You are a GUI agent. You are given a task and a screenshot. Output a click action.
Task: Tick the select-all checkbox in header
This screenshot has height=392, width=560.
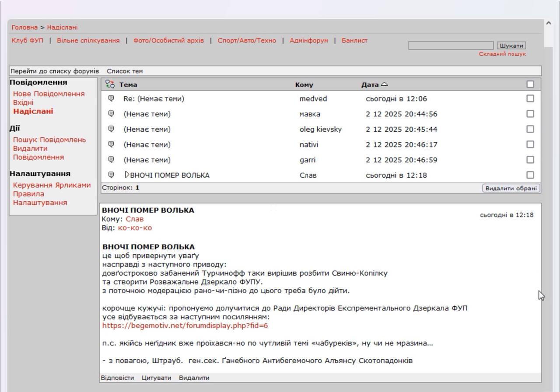pos(530,84)
